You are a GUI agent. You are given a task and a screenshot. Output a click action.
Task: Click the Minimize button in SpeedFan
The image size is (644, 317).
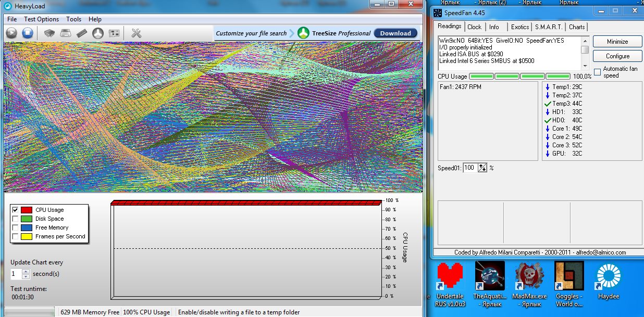tap(617, 42)
